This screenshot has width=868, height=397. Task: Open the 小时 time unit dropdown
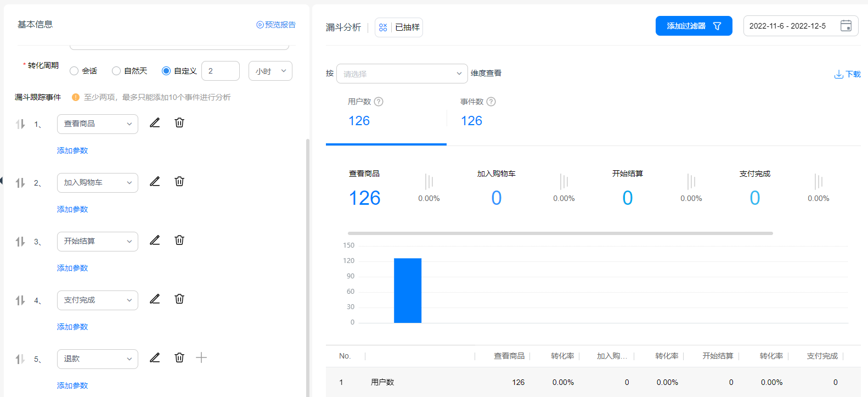[270, 71]
